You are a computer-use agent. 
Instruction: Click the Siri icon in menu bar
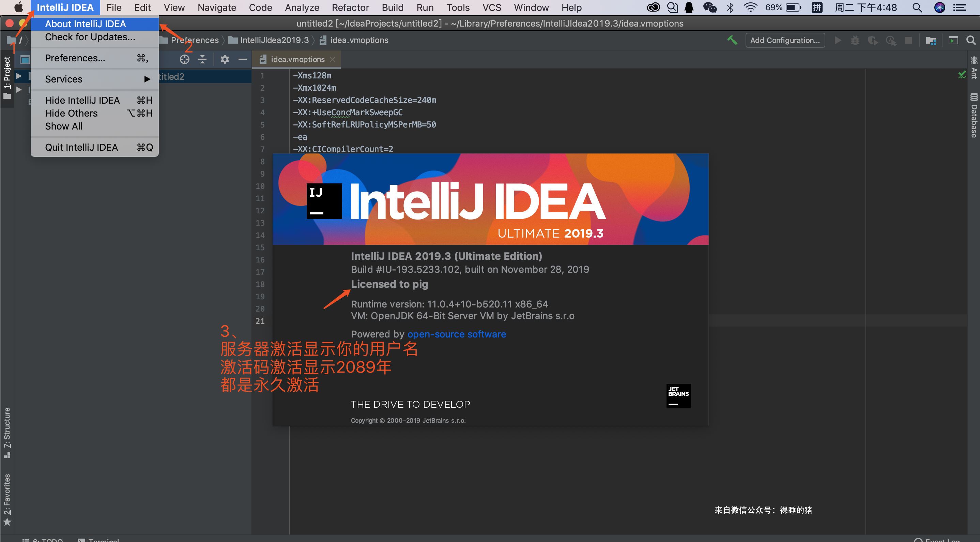tap(940, 7)
